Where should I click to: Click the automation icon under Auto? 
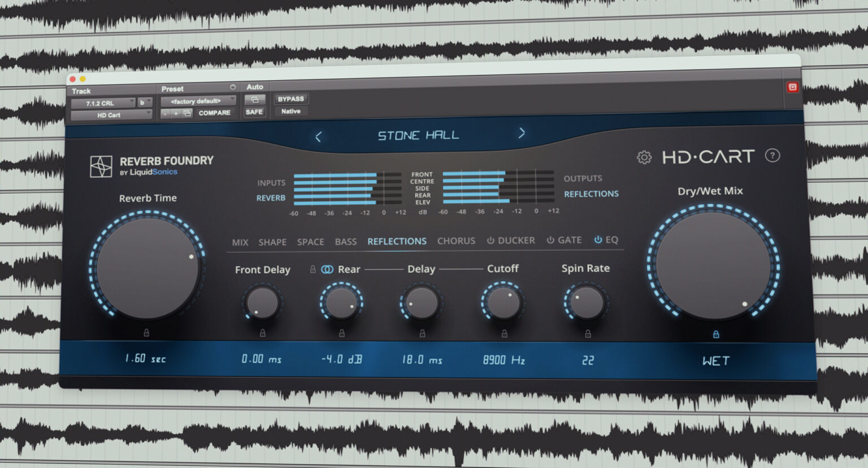(254, 99)
